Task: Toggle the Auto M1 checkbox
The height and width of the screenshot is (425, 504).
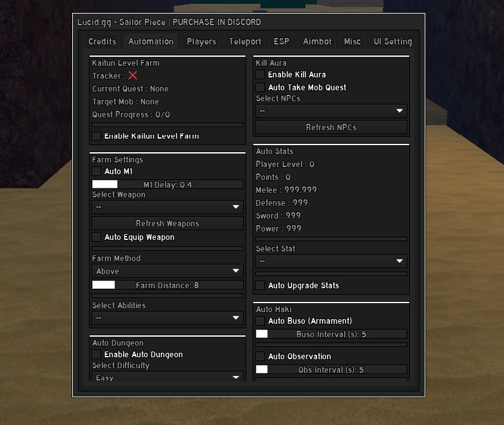Action: (97, 171)
